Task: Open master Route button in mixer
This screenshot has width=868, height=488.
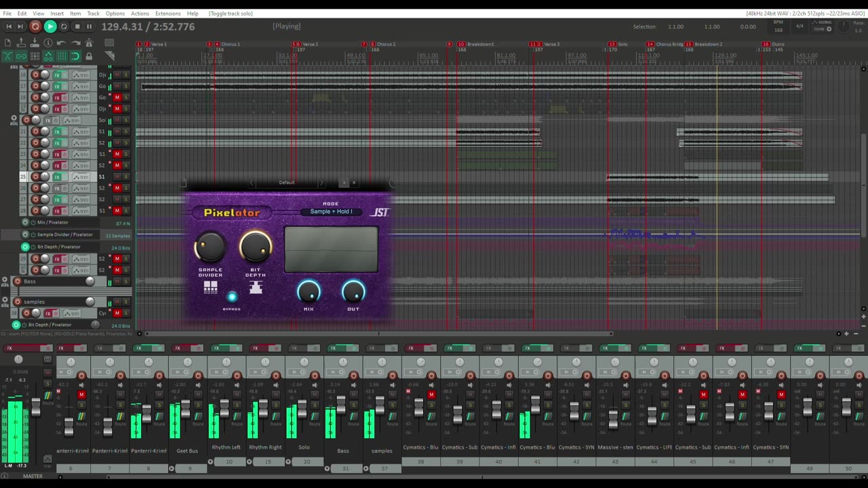Action: [47, 396]
